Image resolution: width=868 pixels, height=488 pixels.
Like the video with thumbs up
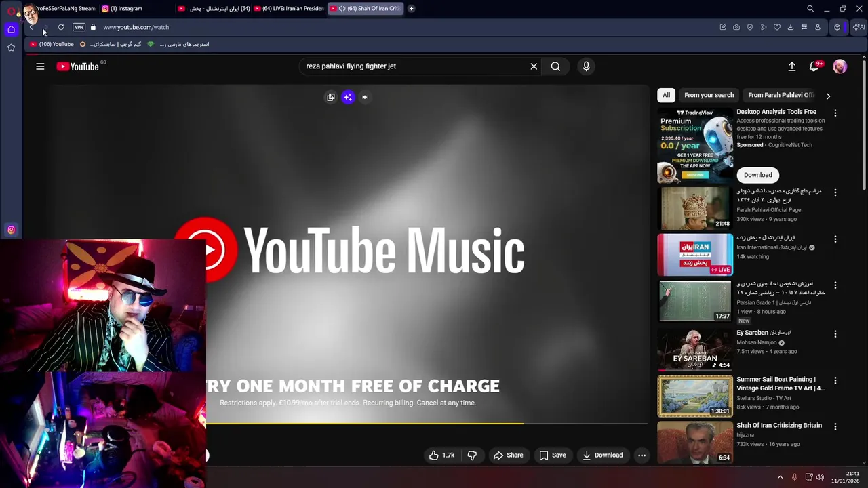click(441, 455)
